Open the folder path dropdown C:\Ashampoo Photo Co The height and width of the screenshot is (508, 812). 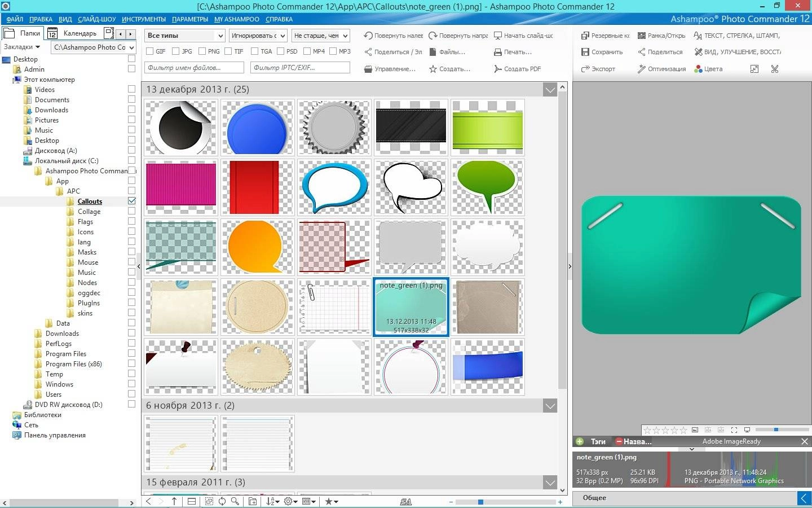coord(93,47)
